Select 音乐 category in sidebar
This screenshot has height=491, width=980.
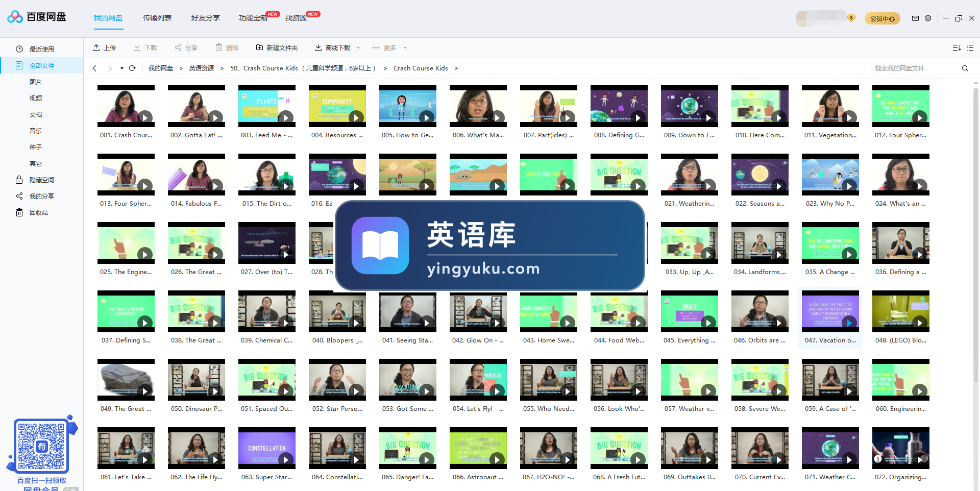pyautogui.click(x=36, y=131)
